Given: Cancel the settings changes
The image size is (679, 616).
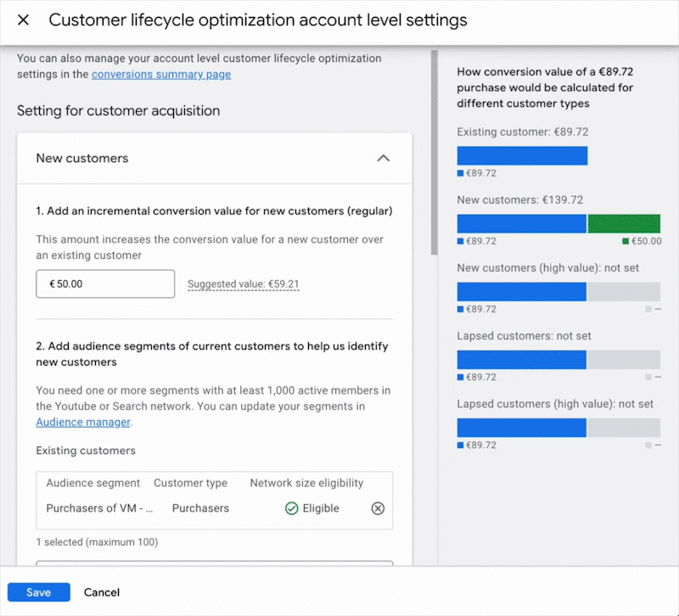Looking at the screenshot, I should (102, 592).
